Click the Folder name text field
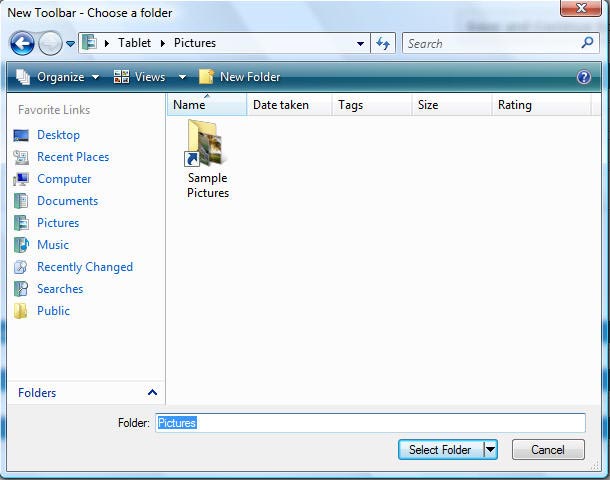Image resolution: width=610 pixels, height=480 pixels. 370,423
